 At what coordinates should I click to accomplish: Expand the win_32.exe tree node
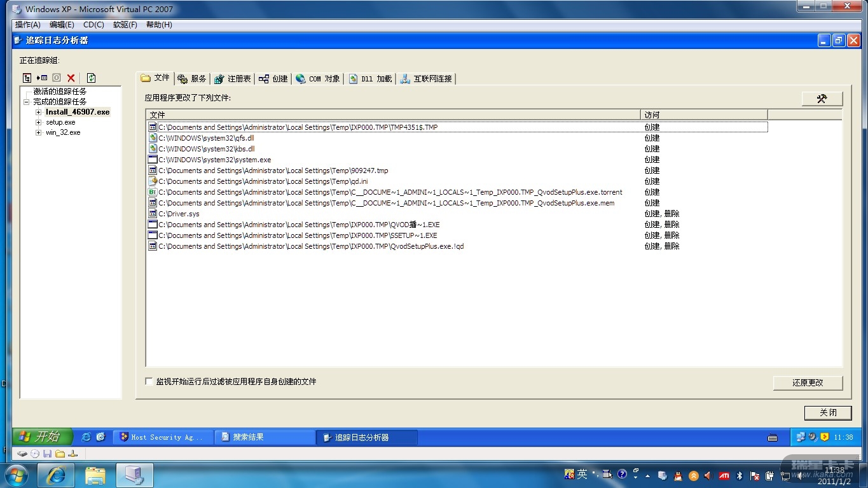pos(39,132)
